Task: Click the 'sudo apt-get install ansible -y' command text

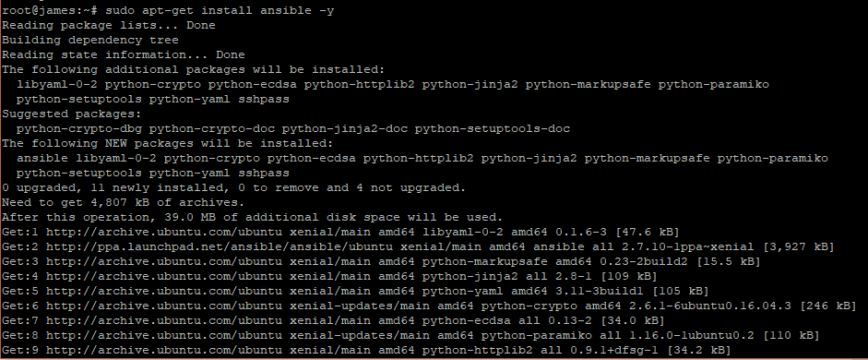Action: (220, 10)
